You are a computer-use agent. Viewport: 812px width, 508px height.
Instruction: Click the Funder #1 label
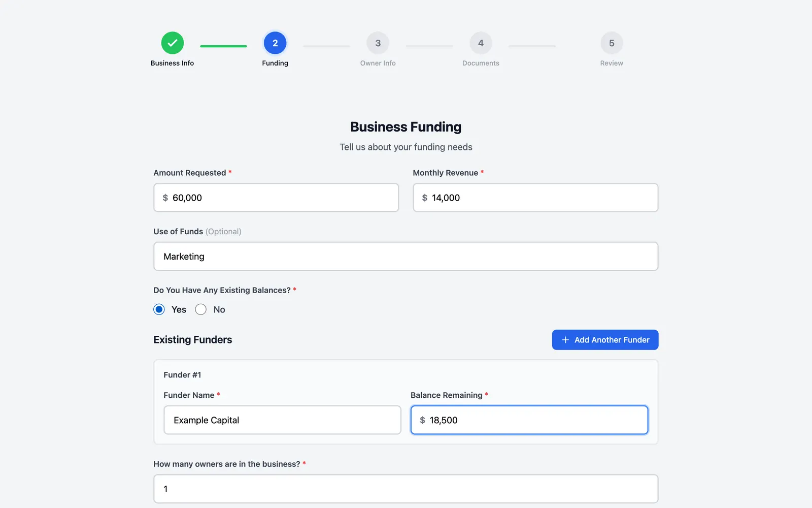[x=182, y=375]
